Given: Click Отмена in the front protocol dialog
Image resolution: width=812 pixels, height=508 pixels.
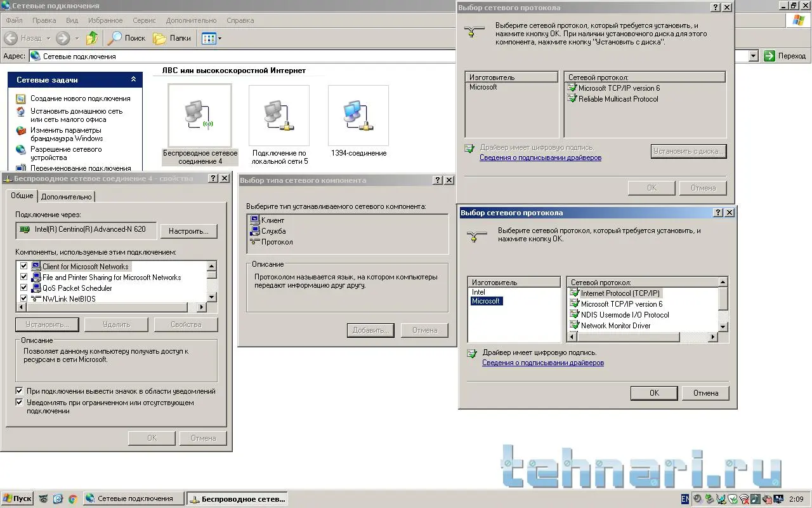Looking at the screenshot, I should [x=705, y=393].
